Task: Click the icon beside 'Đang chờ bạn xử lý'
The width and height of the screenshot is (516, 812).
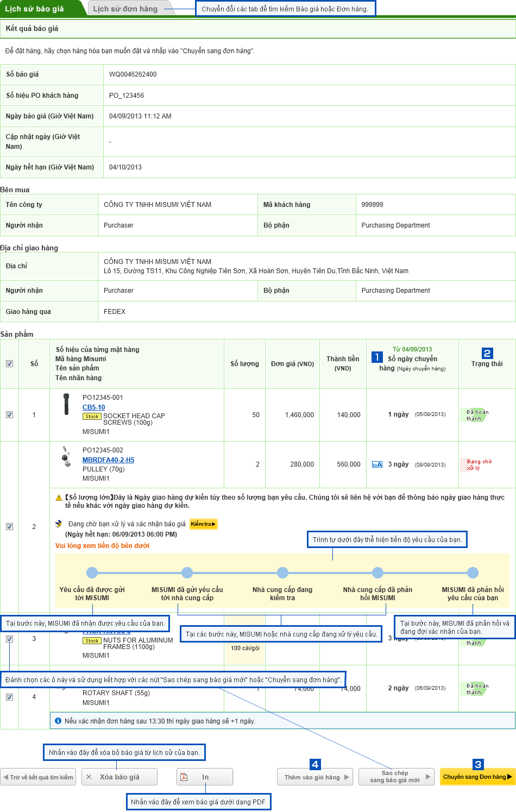Action: (x=59, y=524)
